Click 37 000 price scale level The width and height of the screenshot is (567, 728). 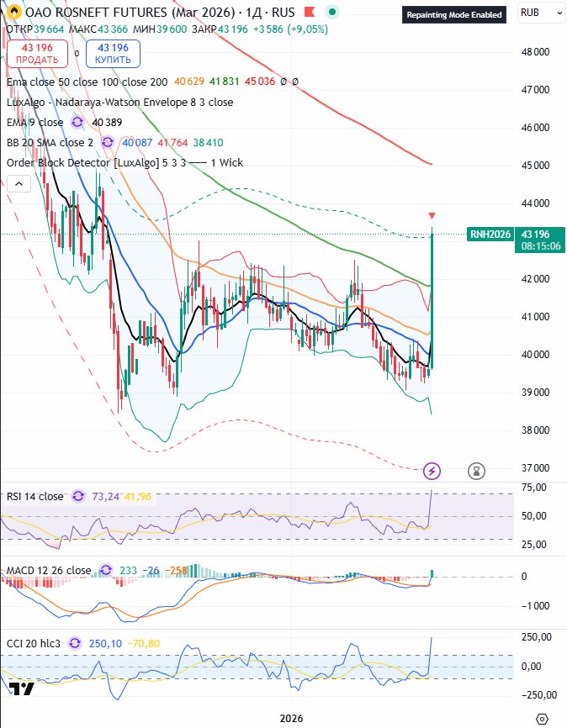tap(535, 467)
